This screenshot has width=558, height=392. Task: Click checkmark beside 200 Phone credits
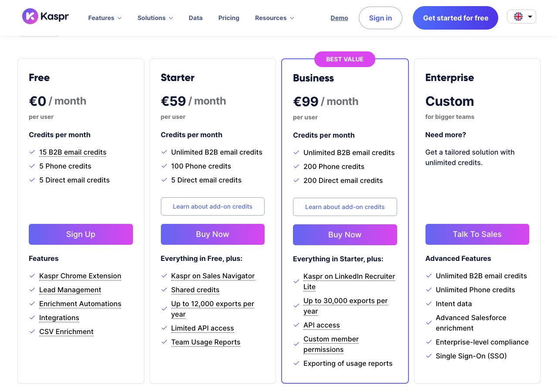[x=296, y=166]
